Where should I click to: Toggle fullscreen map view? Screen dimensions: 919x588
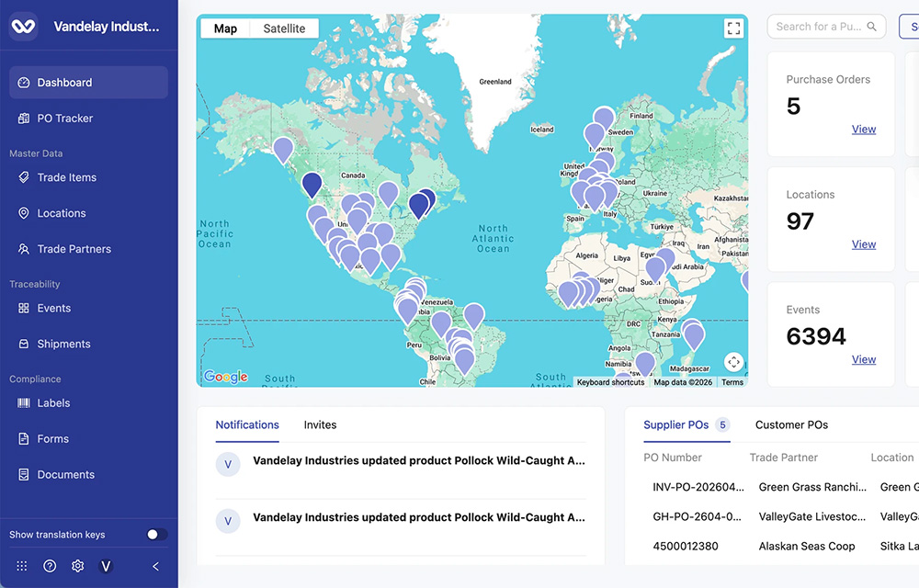coord(733,28)
